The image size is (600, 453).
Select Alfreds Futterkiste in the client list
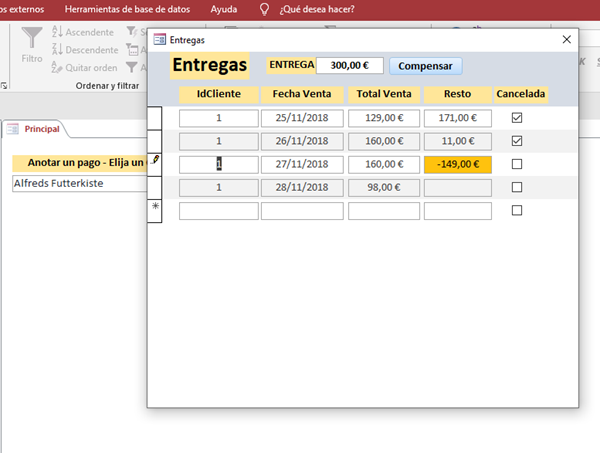point(60,184)
